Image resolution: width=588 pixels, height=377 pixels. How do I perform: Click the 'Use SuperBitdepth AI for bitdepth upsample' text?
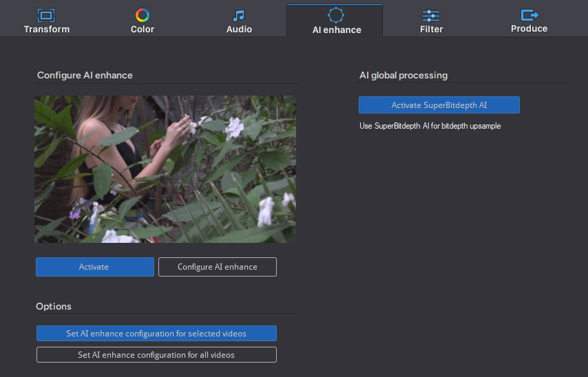click(x=430, y=126)
